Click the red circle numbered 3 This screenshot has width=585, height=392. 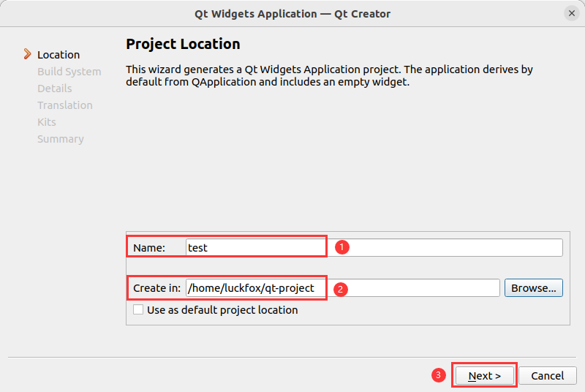[438, 375]
